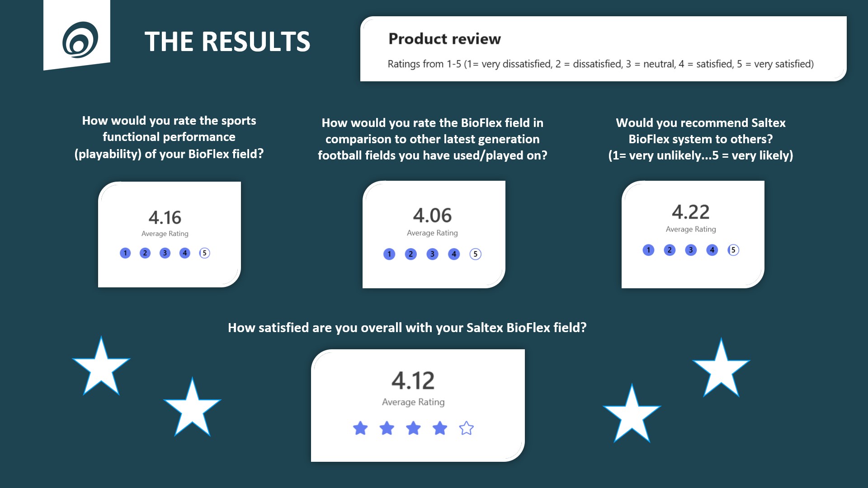Click the 4.12 average rating value
The image size is (868, 488).
click(413, 380)
